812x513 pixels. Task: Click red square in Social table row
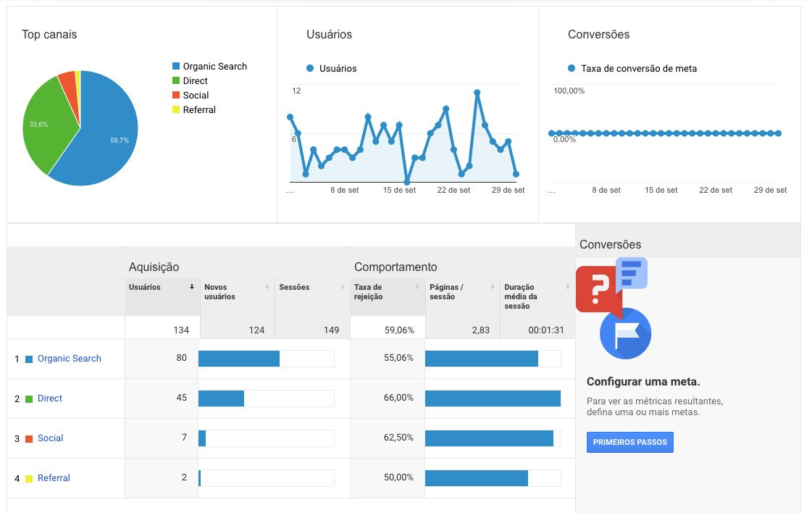[x=29, y=439]
